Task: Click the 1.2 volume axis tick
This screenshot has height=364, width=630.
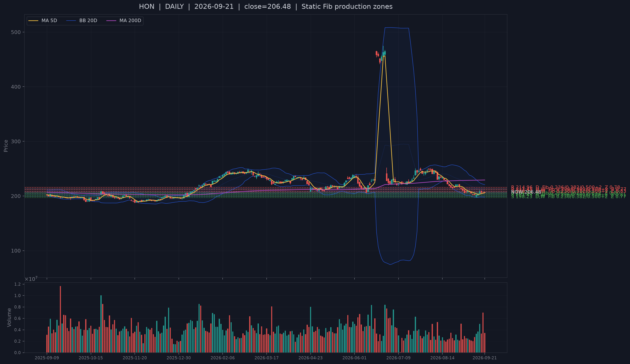Action: click(17, 284)
